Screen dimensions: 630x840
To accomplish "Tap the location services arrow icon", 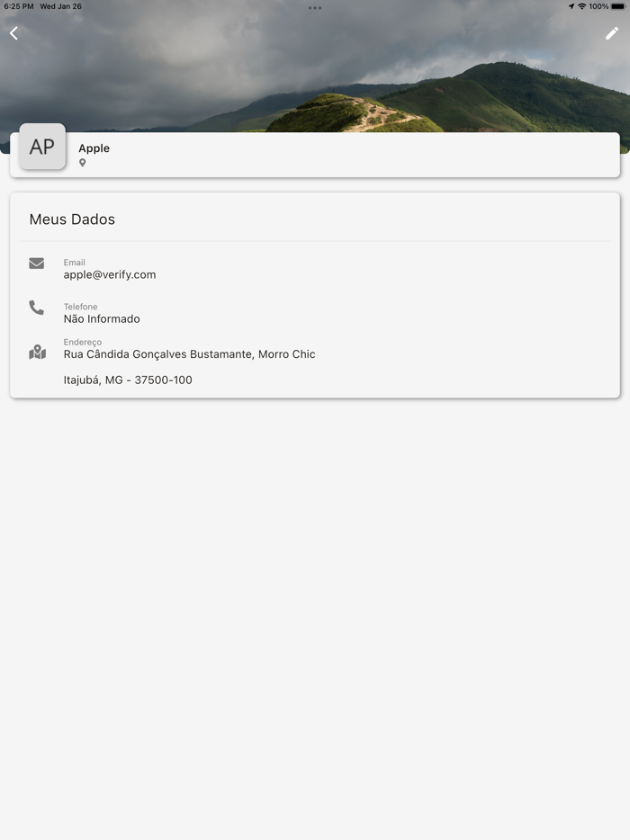I will (x=571, y=6).
